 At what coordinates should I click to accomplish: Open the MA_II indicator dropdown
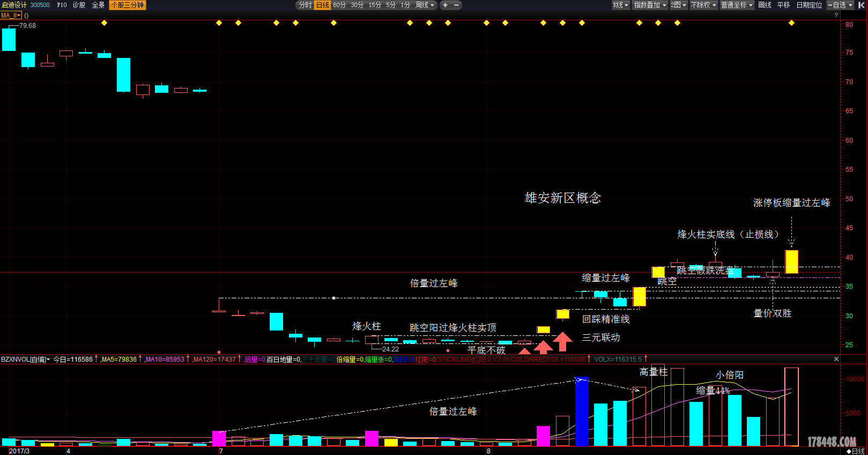point(11,15)
